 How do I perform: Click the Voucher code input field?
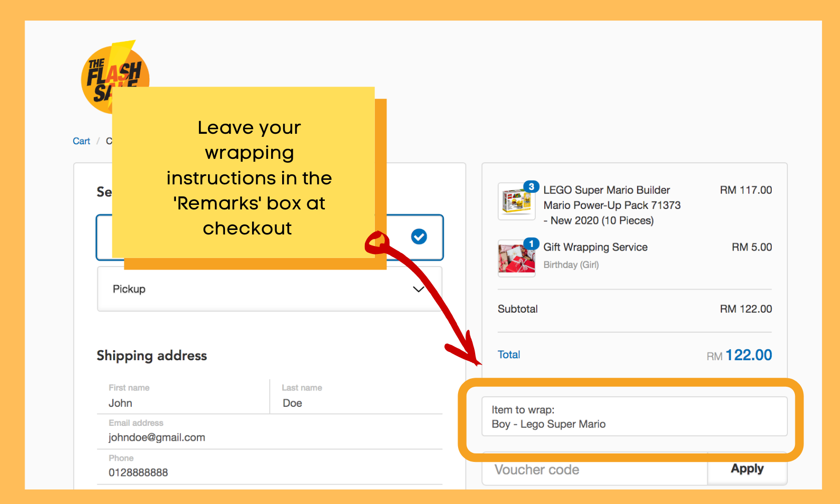[594, 469]
